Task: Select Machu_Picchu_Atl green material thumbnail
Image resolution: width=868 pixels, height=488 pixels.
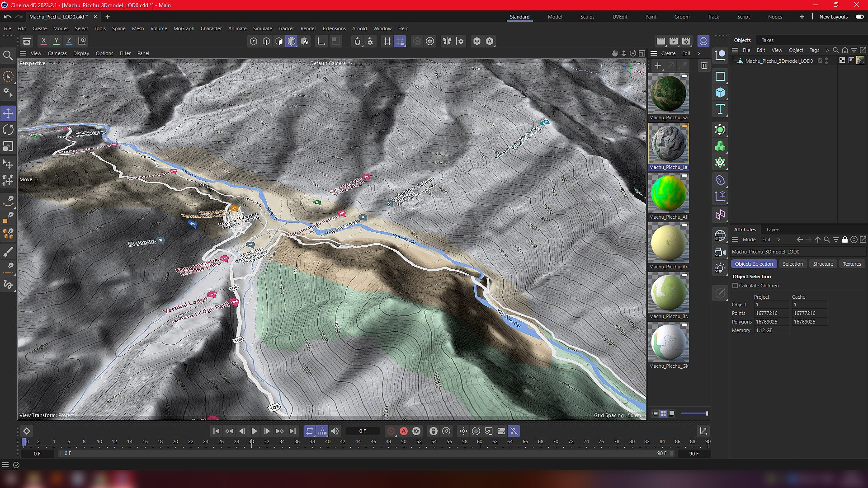Action: [x=668, y=193]
